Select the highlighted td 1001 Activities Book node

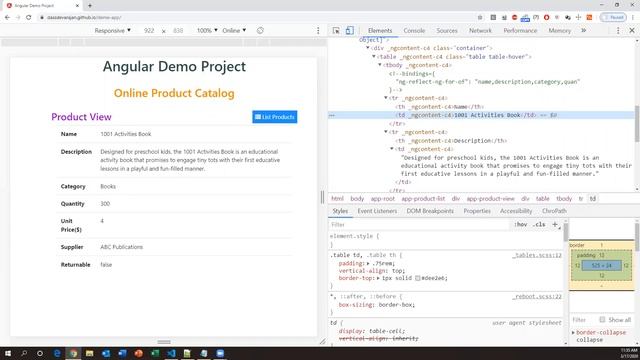click(482, 115)
